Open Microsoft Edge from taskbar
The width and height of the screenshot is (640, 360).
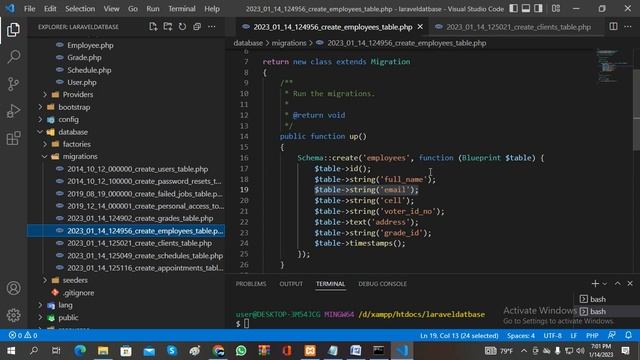click(80, 351)
